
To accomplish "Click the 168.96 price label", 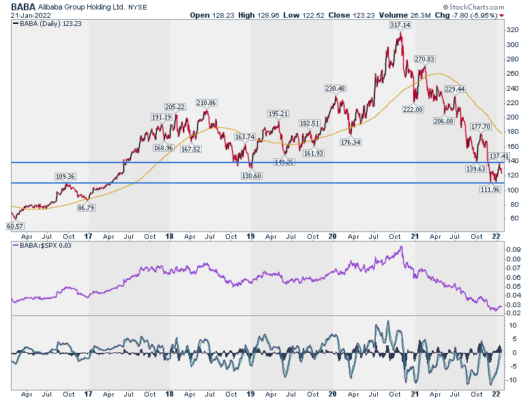I will (x=163, y=147).
